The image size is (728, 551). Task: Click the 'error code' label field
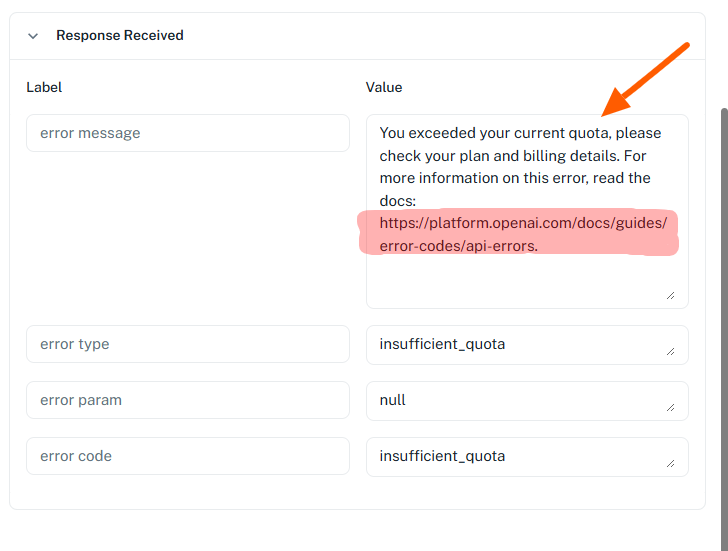pos(188,456)
